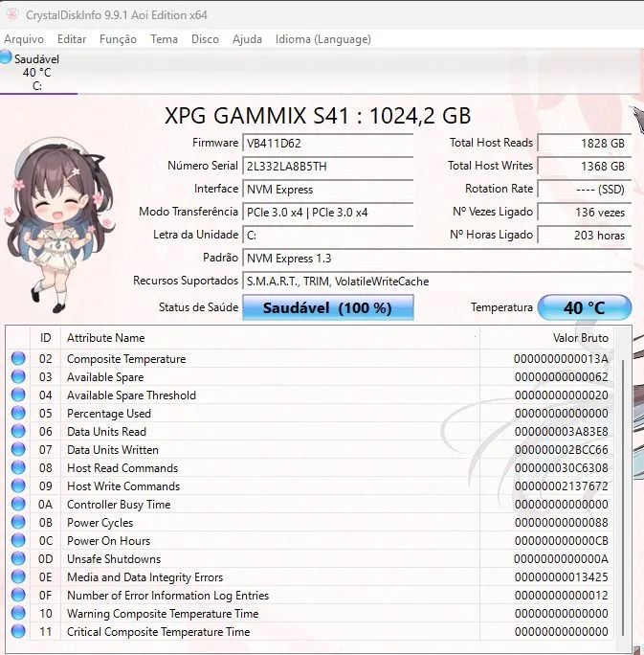Click the status orb for Percentage Used

pos(18,413)
